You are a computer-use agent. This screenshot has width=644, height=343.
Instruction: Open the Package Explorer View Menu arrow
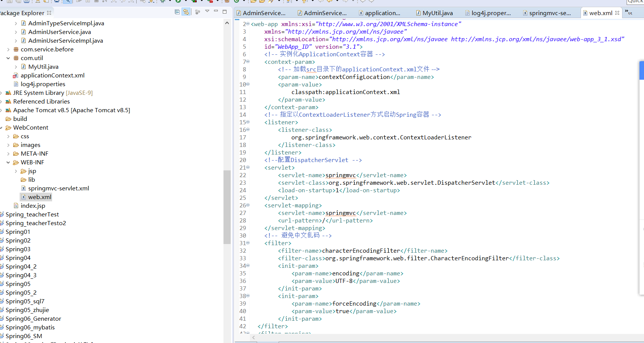pos(207,11)
